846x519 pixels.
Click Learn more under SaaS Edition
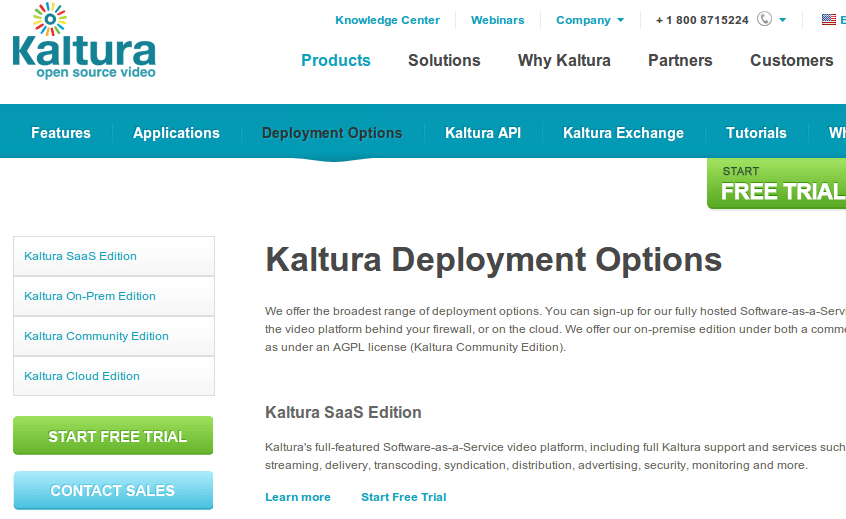pos(298,497)
